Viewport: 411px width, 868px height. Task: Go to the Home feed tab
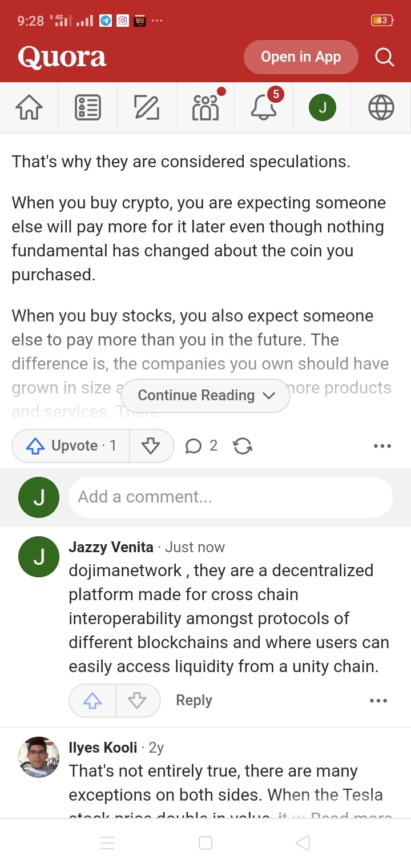(29, 107)
